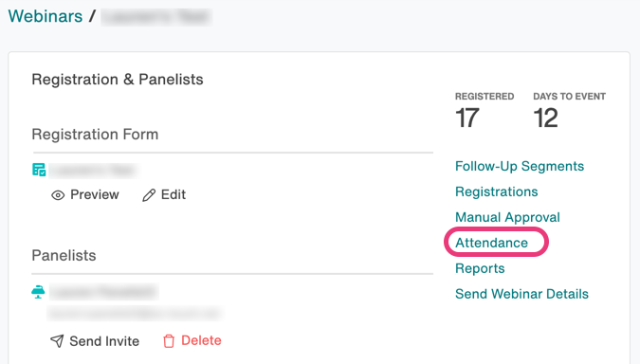View the webinar Reports
Viewport: 640px width, 364px height.
click(x=480, y=268)
